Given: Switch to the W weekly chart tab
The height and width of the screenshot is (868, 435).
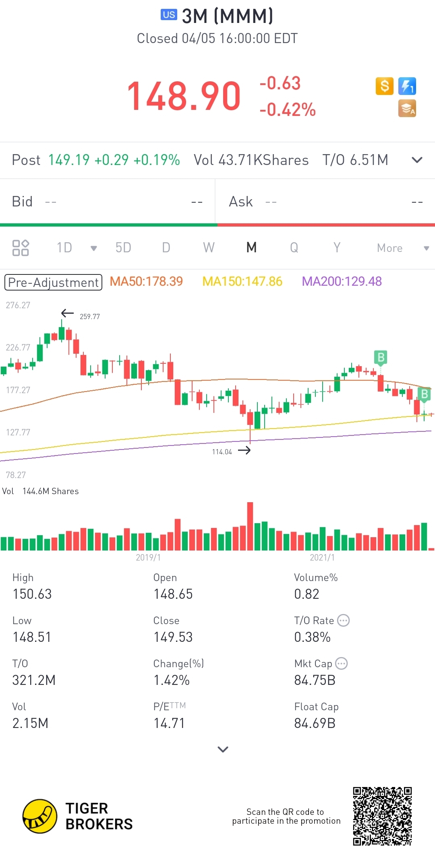Looking at the screenshot, I should click(x=209, y=247).
